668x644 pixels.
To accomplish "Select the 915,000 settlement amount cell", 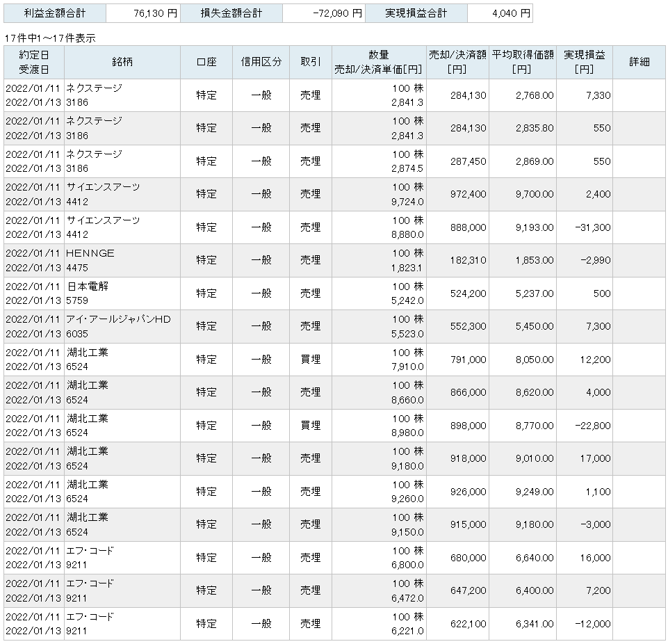I will 458,524.
